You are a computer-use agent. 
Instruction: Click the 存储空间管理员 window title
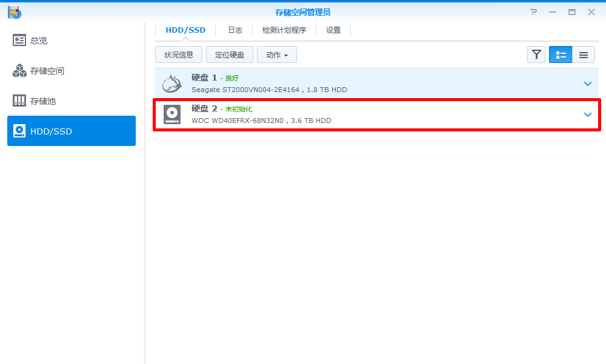tap(303, 12)
